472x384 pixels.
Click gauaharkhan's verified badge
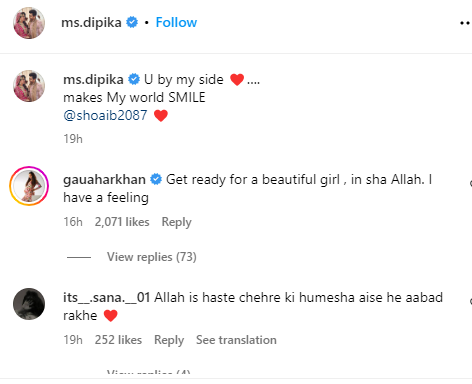pyautogui.click(x=156, y=179)
